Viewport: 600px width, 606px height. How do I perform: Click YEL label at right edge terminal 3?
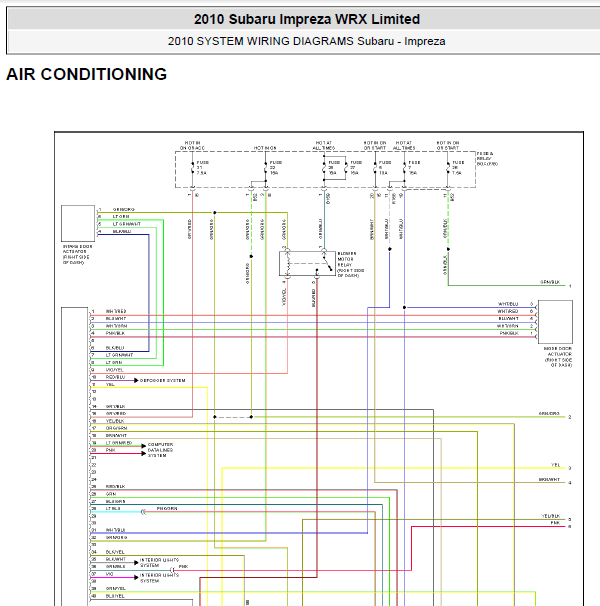click(x=556, y=465)
